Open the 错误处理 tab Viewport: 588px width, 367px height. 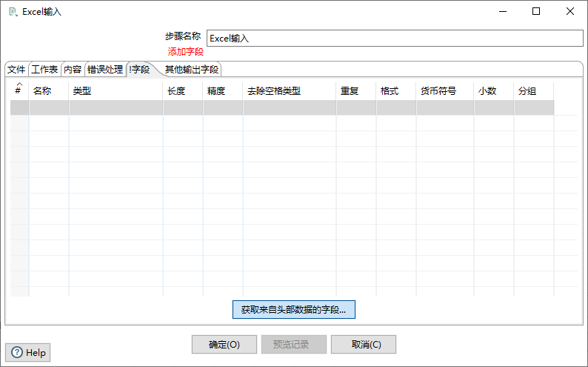pos(105,70)
